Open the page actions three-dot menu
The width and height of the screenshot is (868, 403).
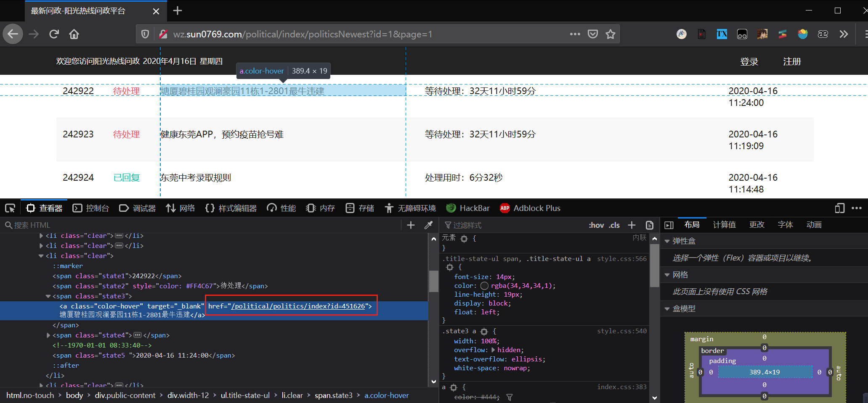coord(575,34)
